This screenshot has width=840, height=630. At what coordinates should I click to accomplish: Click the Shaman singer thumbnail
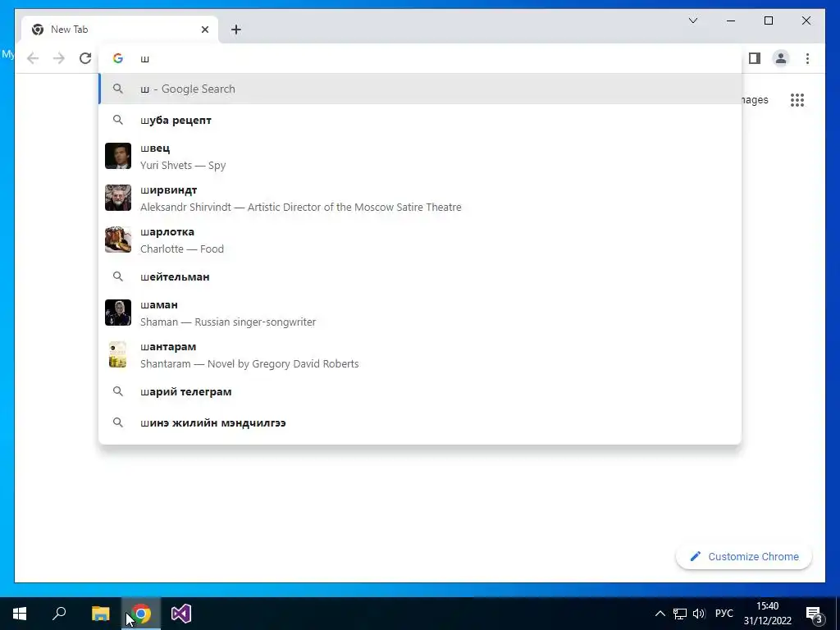point(118,313)
